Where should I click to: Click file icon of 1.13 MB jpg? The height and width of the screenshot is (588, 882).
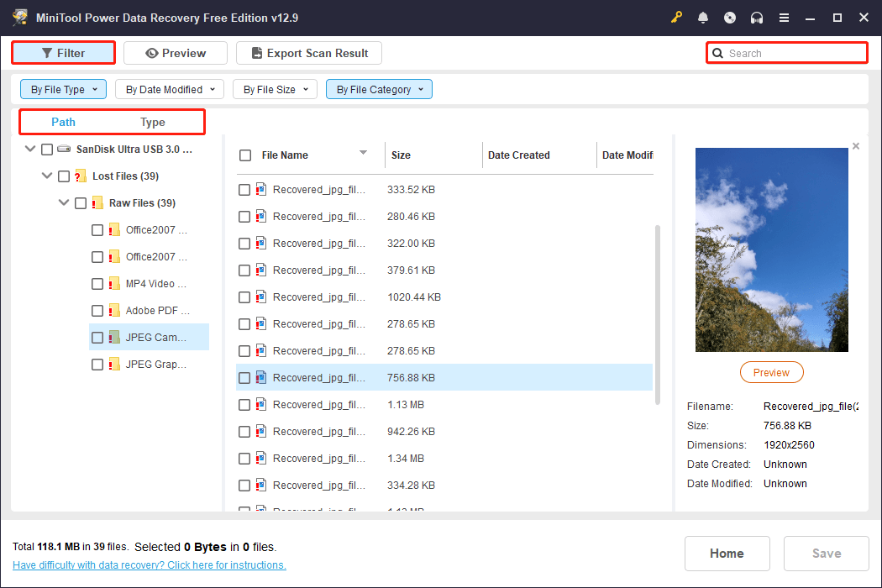click(x=261, y=405)
